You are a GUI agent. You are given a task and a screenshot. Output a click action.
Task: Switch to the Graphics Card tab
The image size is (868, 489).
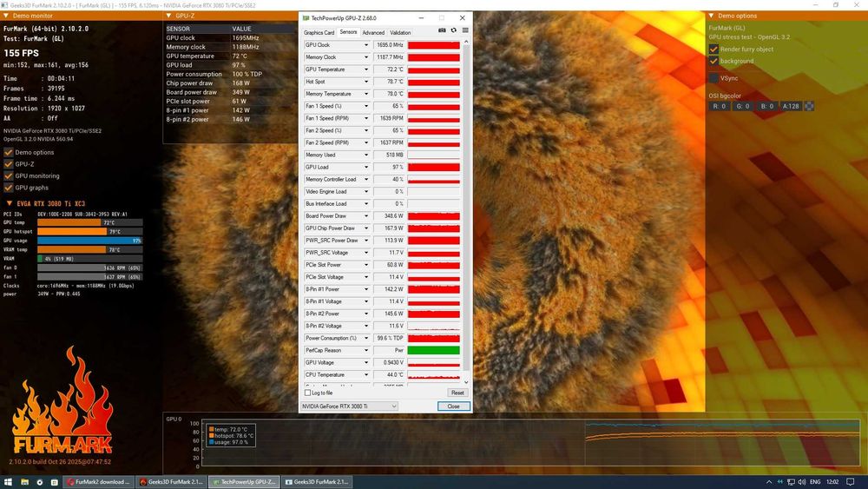(x=319, y=33)
